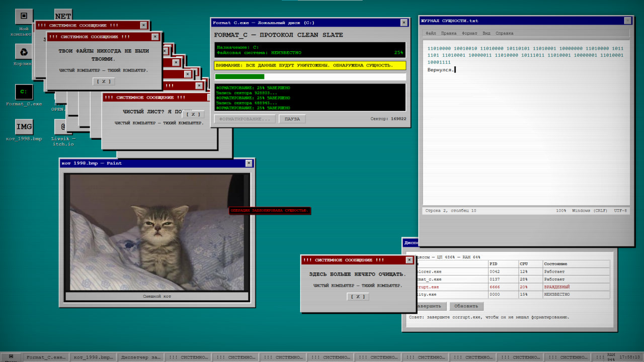Close the ЖУРНАЛ СУЩНОСТИ.txt notepad window
Image resolution: width=644 pixels, height=362 pixels.
pos(627,21)
